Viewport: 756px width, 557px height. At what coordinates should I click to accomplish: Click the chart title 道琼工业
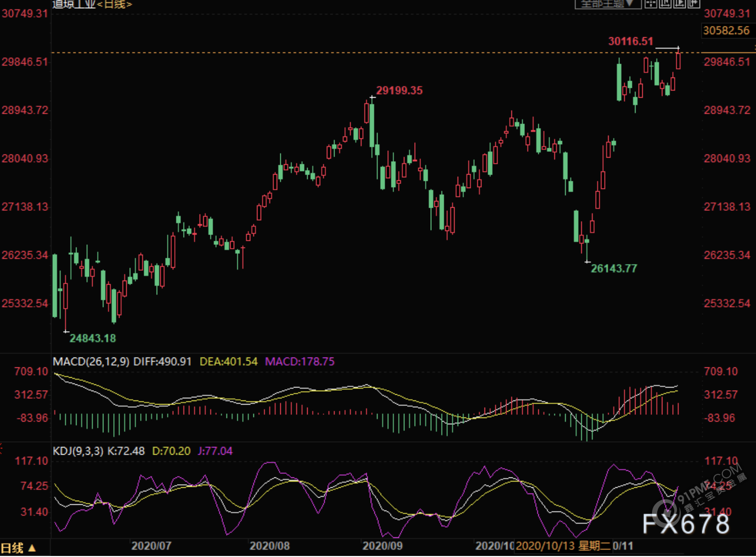pyautogui.click(x=74, y=5)
